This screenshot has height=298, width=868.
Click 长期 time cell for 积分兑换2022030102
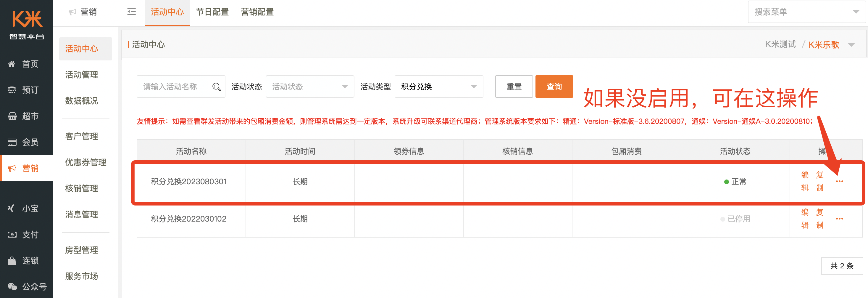tap(300, 219)
